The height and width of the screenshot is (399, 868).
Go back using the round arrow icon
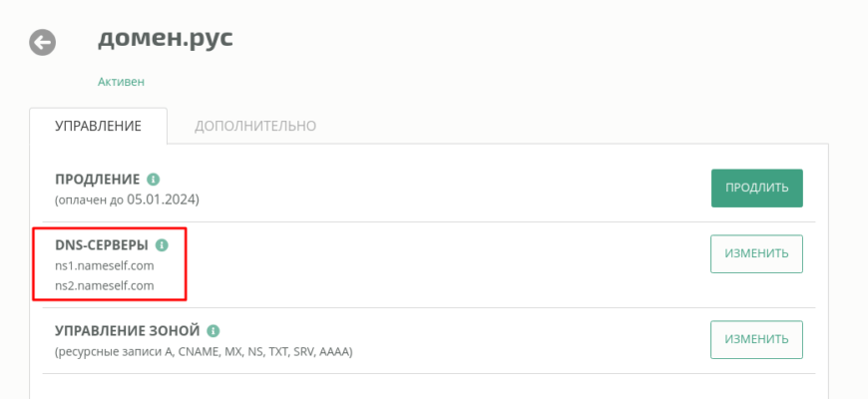(43, 43)
